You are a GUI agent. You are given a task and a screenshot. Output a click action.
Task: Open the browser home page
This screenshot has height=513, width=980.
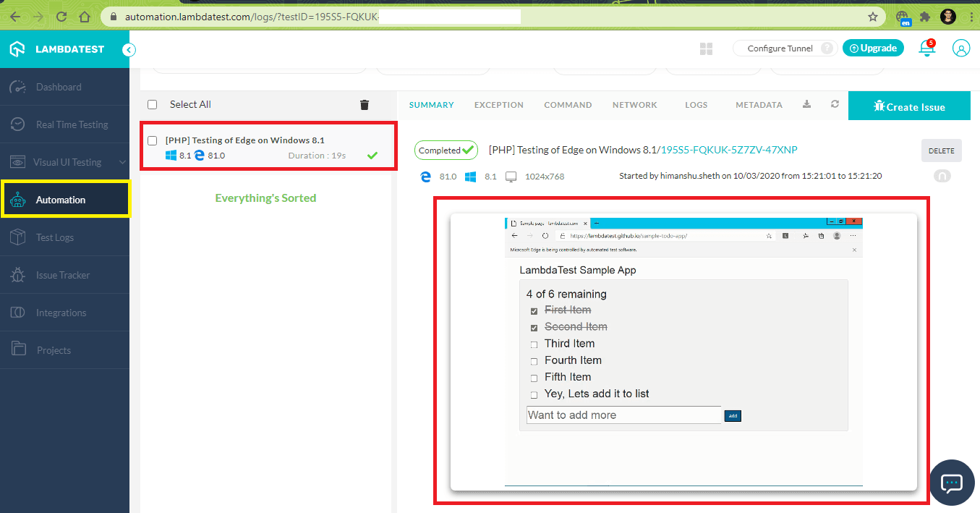click(x=85, y=16)
